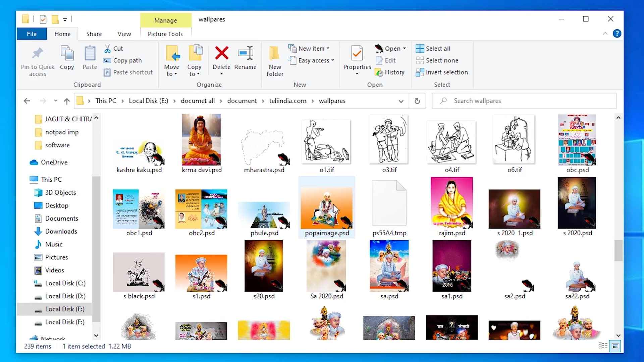Open the ribbon Help question mark
The width and height of the screenshot is (644, 362).
617,34
